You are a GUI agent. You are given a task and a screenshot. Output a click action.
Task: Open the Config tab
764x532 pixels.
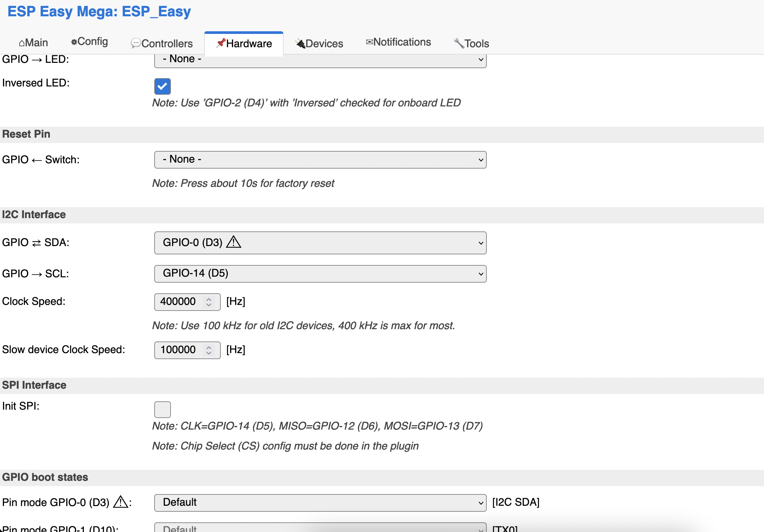click(x=89, y=42)
